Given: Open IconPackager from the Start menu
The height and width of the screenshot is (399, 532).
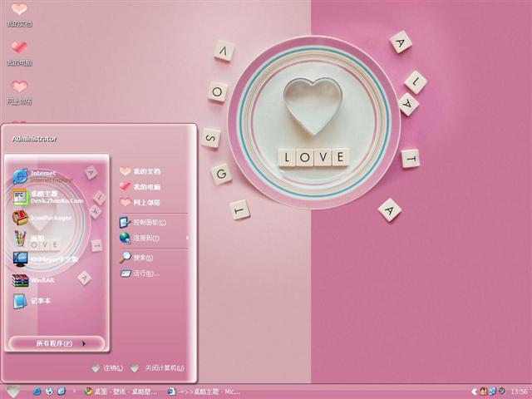Looking at the screenshot, I should (x=42, y=218).
